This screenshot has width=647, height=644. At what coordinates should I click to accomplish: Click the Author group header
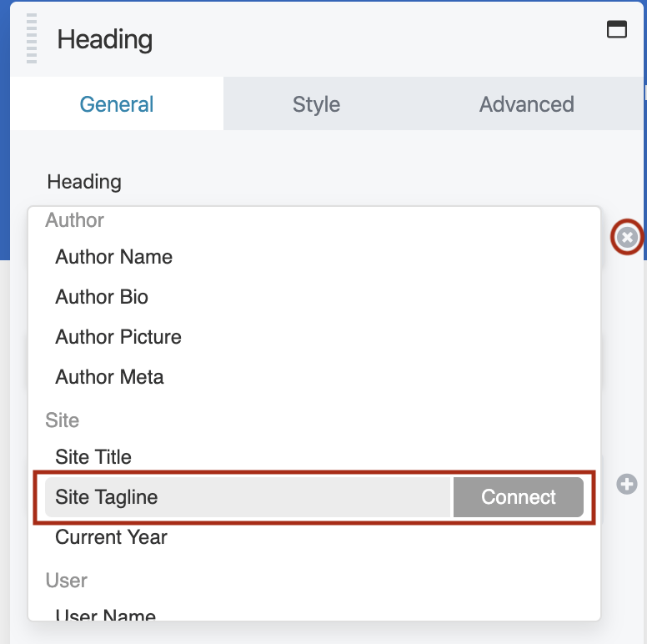tap(74, 220)
